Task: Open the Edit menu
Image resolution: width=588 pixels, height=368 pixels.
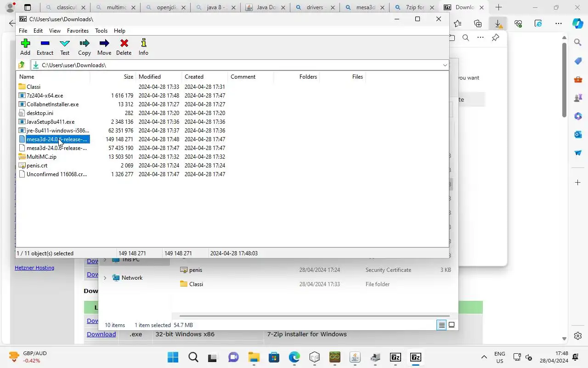Action: pos(38,31)
